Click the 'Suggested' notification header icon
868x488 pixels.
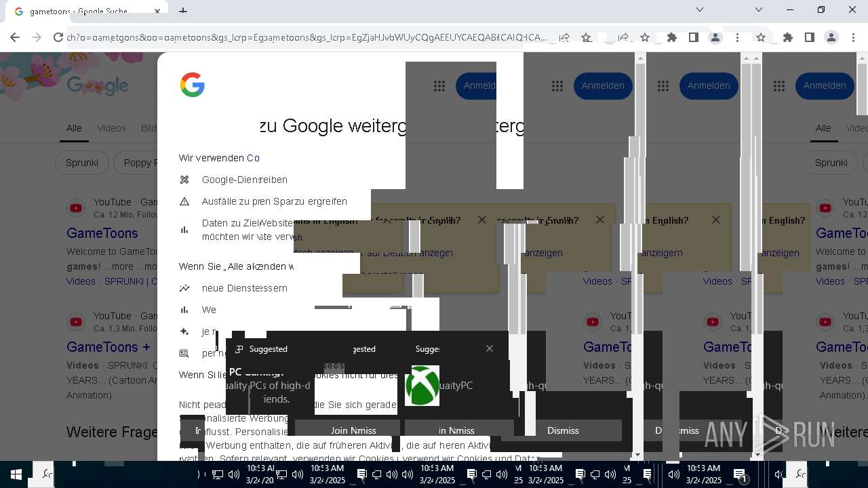pyautogui.click(x=239, y=349)
